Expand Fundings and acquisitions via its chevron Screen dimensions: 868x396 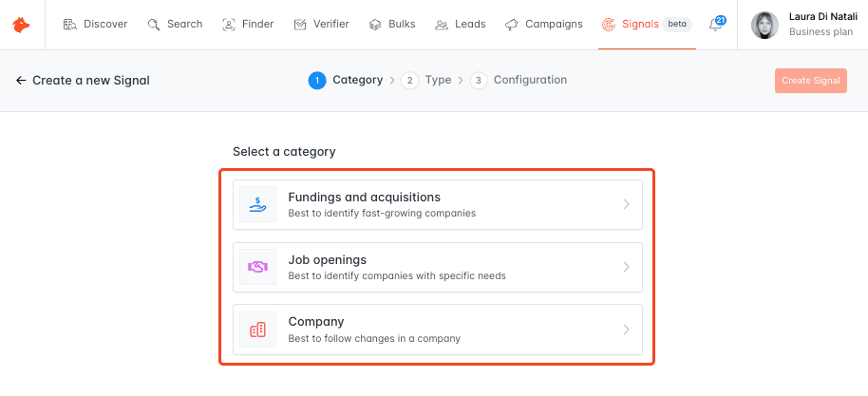626,204
